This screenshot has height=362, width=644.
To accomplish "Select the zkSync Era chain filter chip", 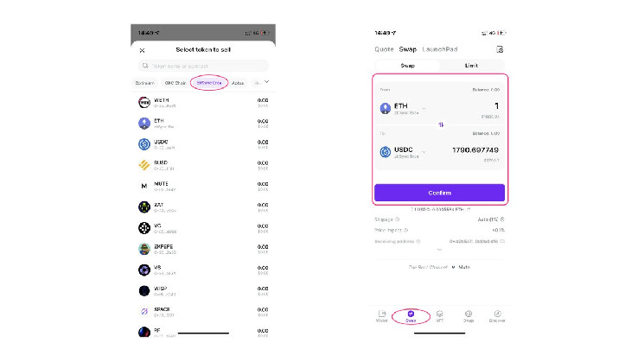I will coord(209,83).
